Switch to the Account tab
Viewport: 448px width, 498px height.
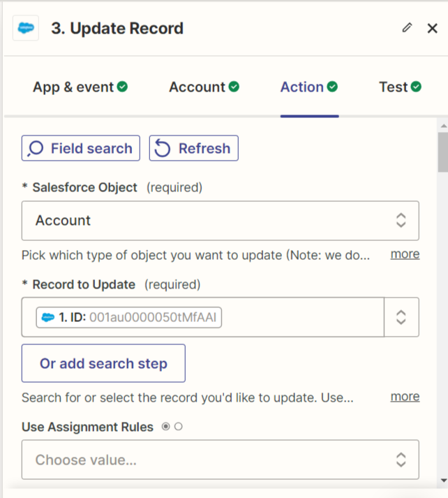click(204, 87)
